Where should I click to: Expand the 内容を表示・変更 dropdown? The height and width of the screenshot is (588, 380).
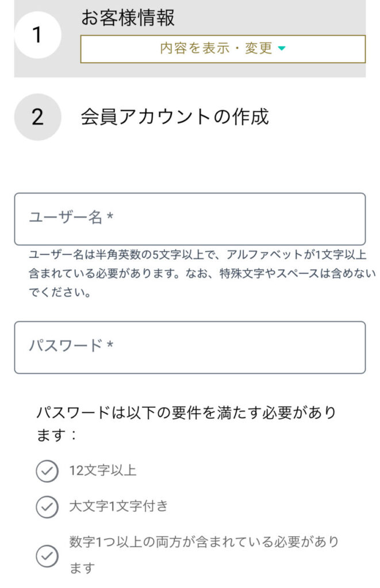[222, 49]
